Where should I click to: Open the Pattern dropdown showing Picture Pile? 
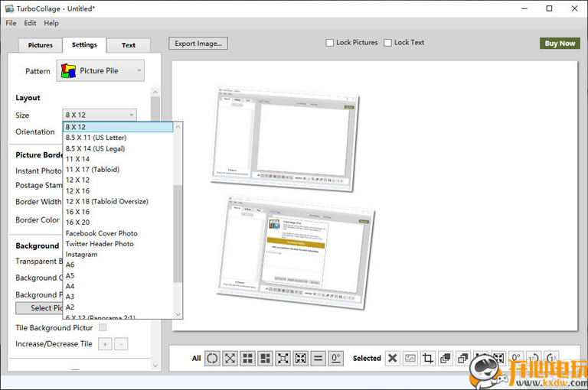click(100, 71)
